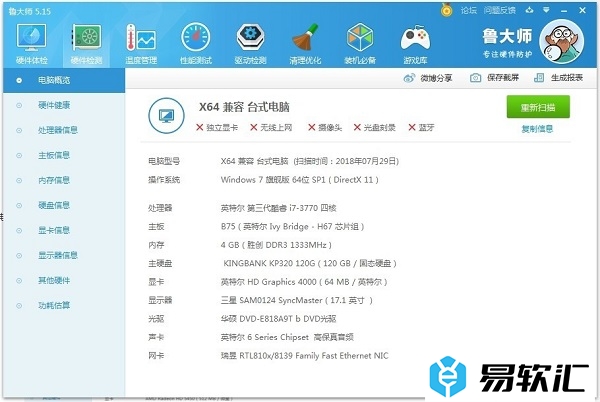Click the 4 GB DDR3 1333MHz memory text

click(x=276, y=245)
